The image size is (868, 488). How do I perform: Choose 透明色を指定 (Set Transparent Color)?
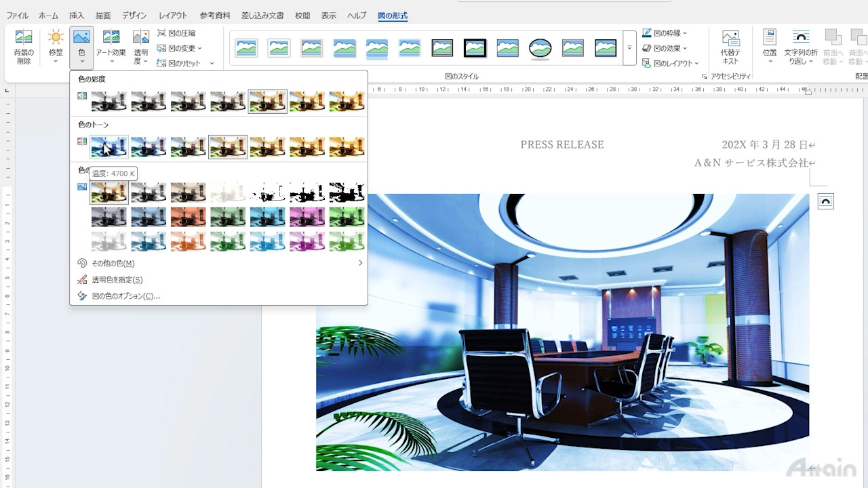point(117,279)
